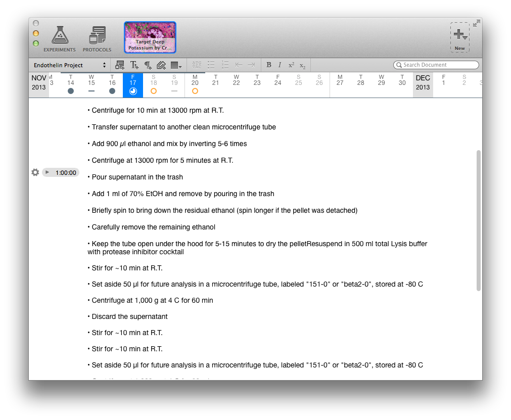Select Tuesday 14 on the timeline
This screenshot has height=420, width=511.
pos(71,85)
